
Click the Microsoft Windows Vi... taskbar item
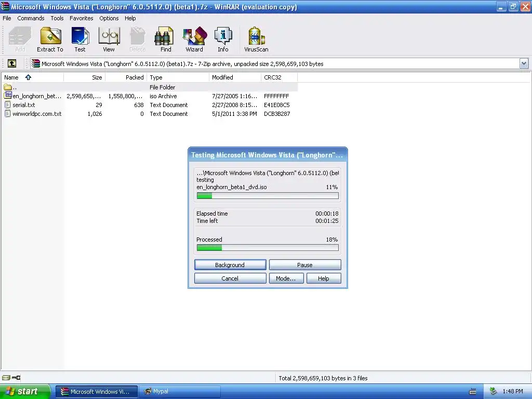point(97,392)
